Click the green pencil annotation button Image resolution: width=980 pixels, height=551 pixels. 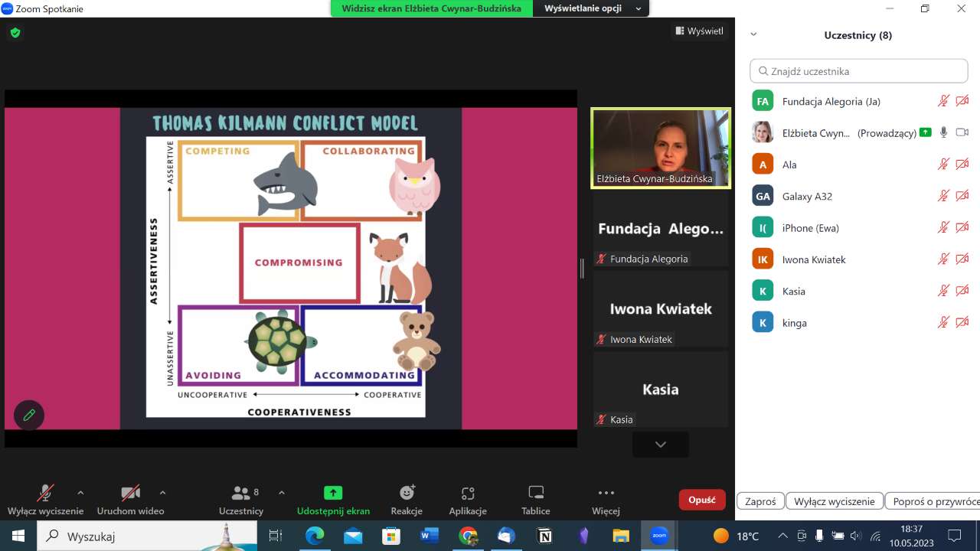(x=29, y=415)
